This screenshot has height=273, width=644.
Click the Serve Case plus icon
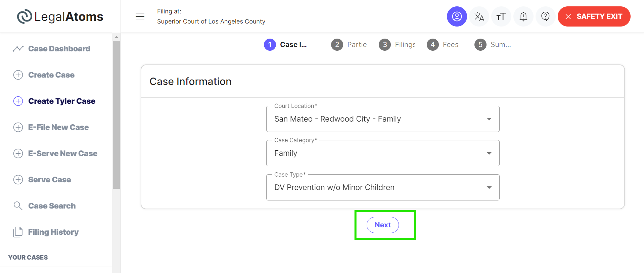[18, 180]
